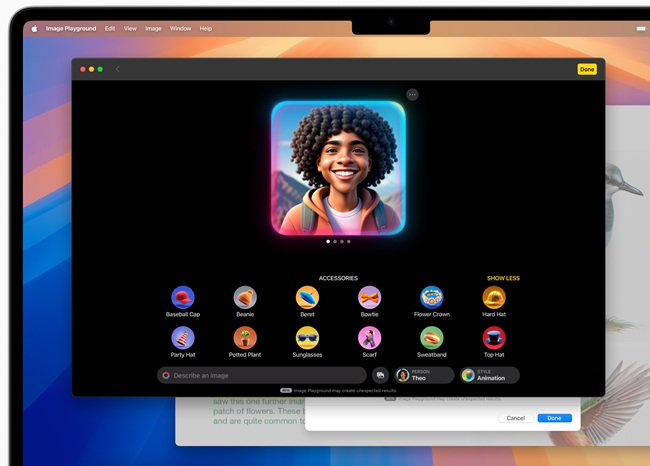Choose the Sunglasses accessory
This screenshot has height=466, width=650.
coord(307,338)
